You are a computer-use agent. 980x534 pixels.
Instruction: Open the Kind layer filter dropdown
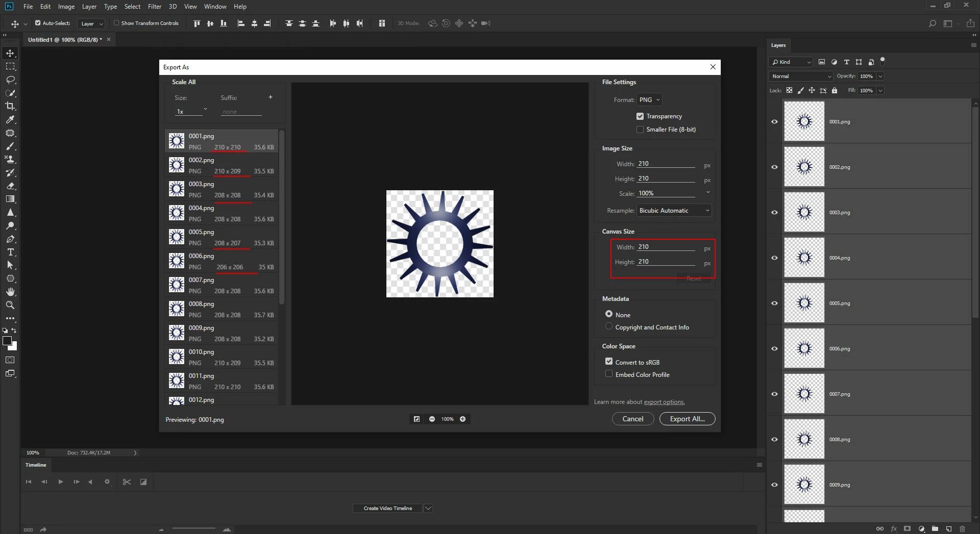click(791, 62)
